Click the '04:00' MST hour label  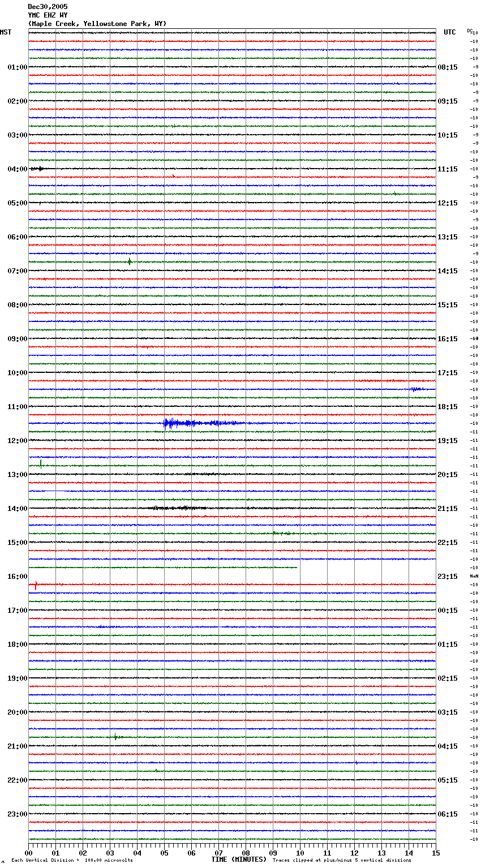pyautogui.click(x=18, y=169)
